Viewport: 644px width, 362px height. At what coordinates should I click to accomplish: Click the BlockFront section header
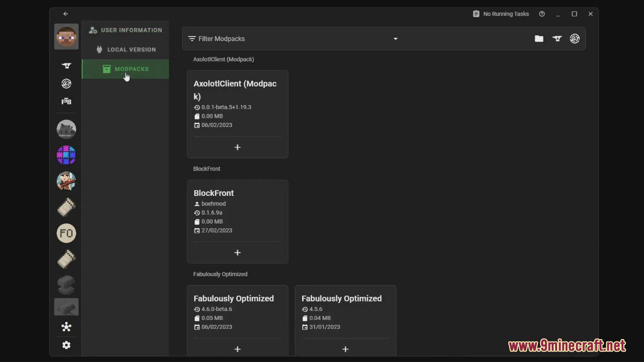pos(207,169)
